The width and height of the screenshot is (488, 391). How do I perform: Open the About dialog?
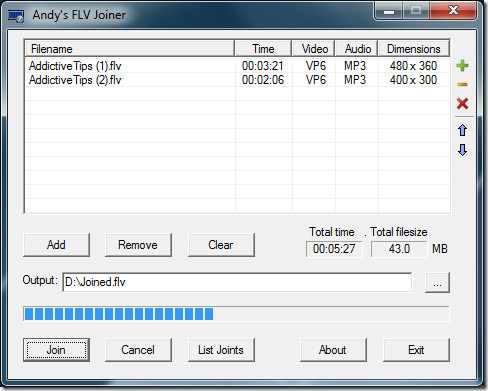333,350
